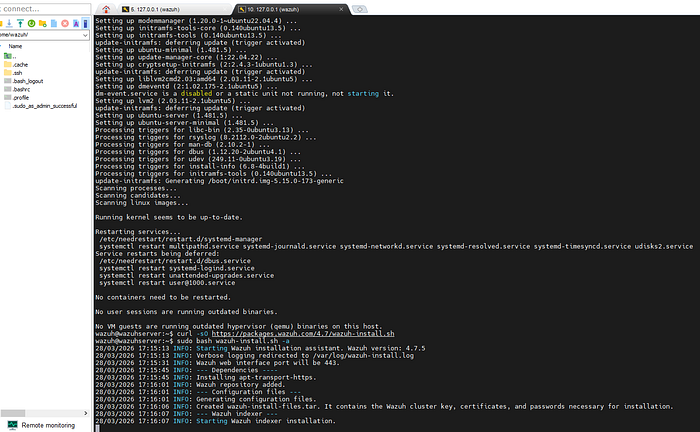Viewport: 700px width, 432px height.
Task: Create a new file with the blue document icon
Action: coord(54,23)
